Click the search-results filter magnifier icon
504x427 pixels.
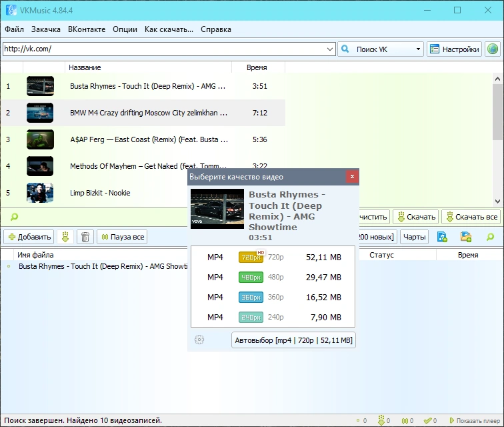(14, 217)
